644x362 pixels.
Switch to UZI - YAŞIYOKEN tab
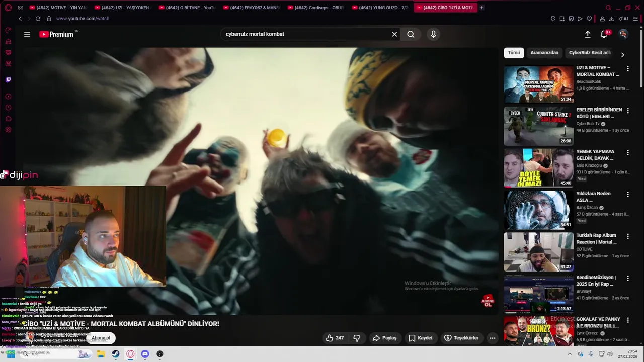pos(122,8)
